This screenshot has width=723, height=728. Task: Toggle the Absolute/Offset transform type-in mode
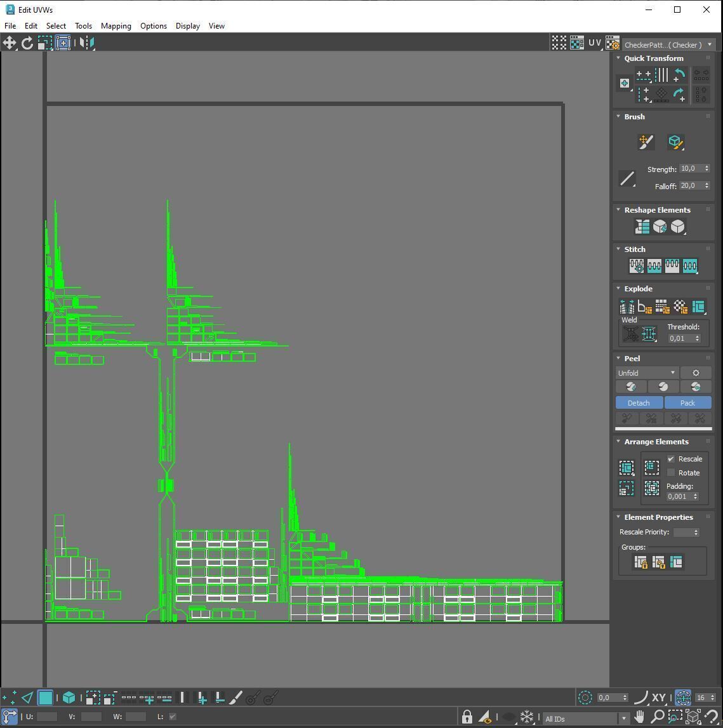[x=10, y=717]
